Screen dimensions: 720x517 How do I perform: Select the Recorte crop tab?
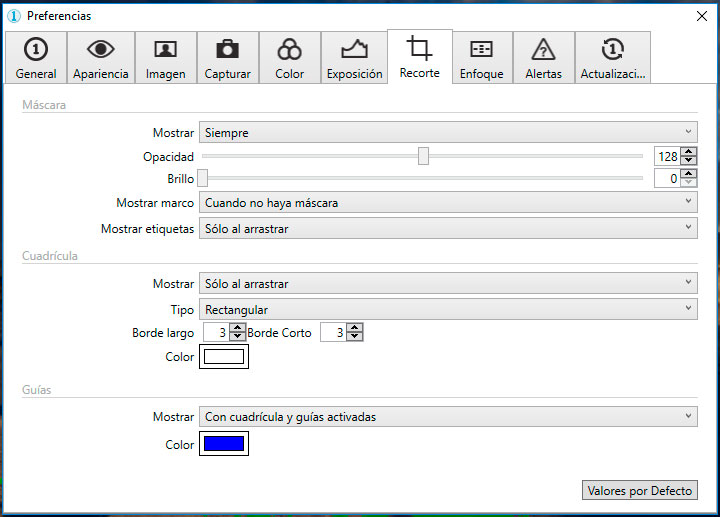(419, 57)
